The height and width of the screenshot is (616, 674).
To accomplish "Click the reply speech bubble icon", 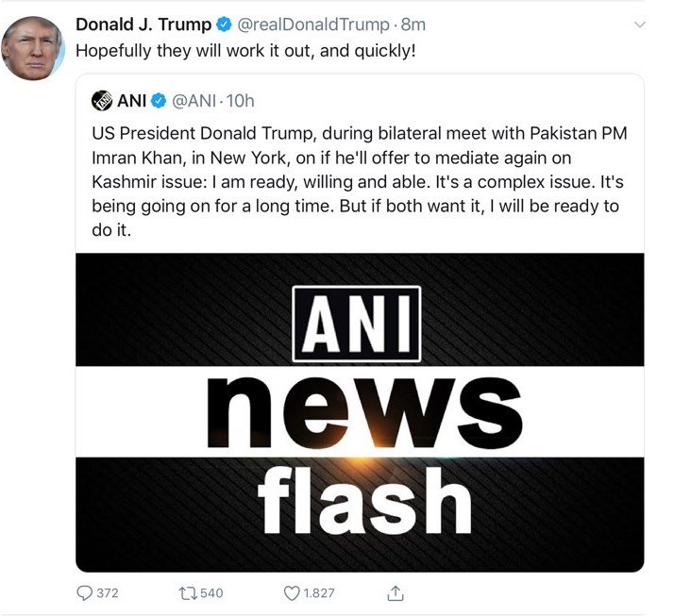I will [83, 593].
